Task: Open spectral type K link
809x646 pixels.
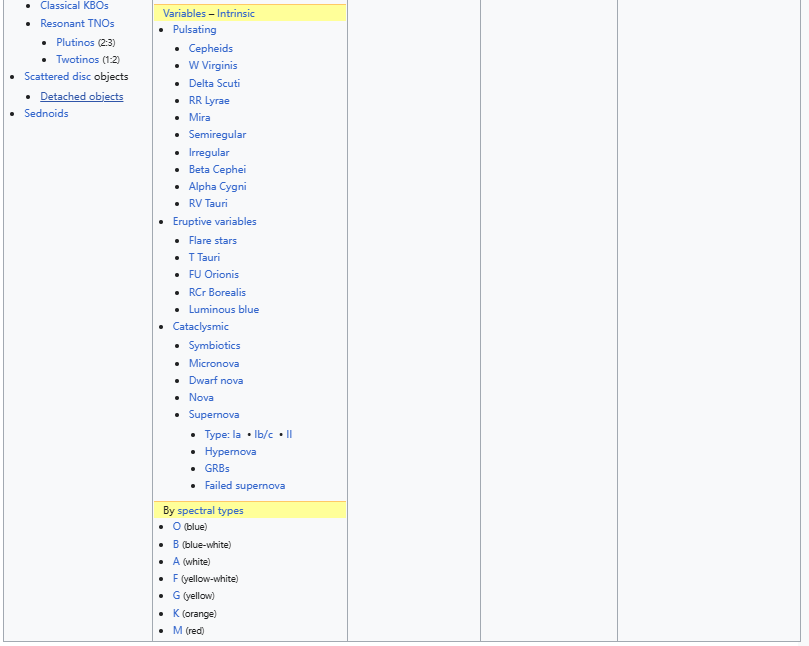Action: [x=176, y=613]
